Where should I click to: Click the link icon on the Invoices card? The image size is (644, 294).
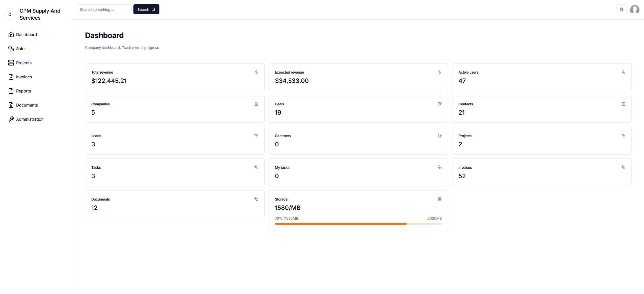pos(623,167)
